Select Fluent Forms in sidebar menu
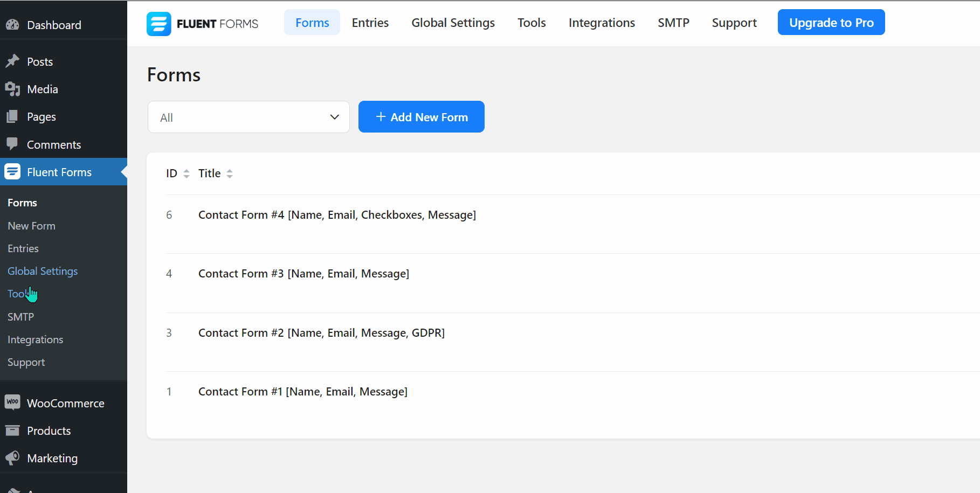 click(64, 172)
